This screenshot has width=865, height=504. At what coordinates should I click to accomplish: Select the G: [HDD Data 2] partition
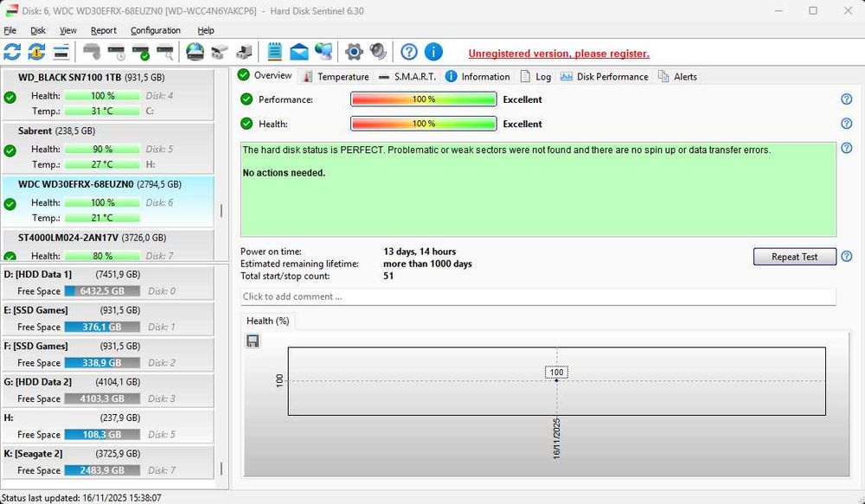tap(107, 390)
